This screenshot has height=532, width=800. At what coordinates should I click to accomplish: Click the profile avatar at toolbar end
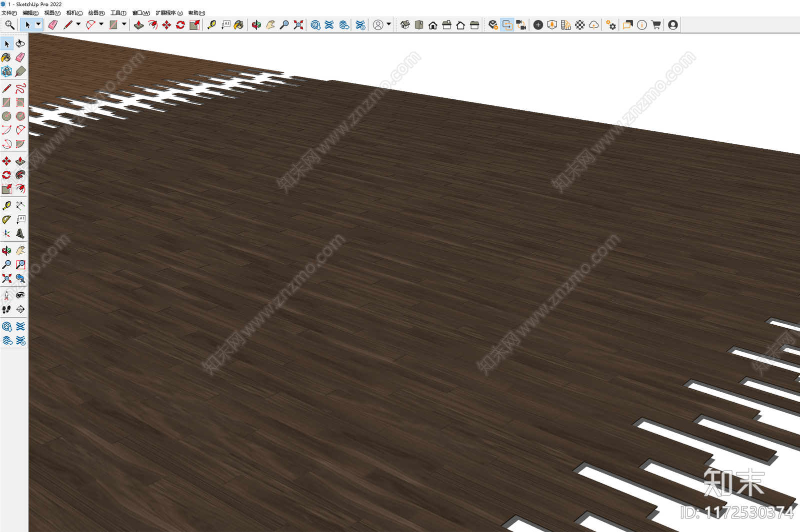(x=673, y=24)
